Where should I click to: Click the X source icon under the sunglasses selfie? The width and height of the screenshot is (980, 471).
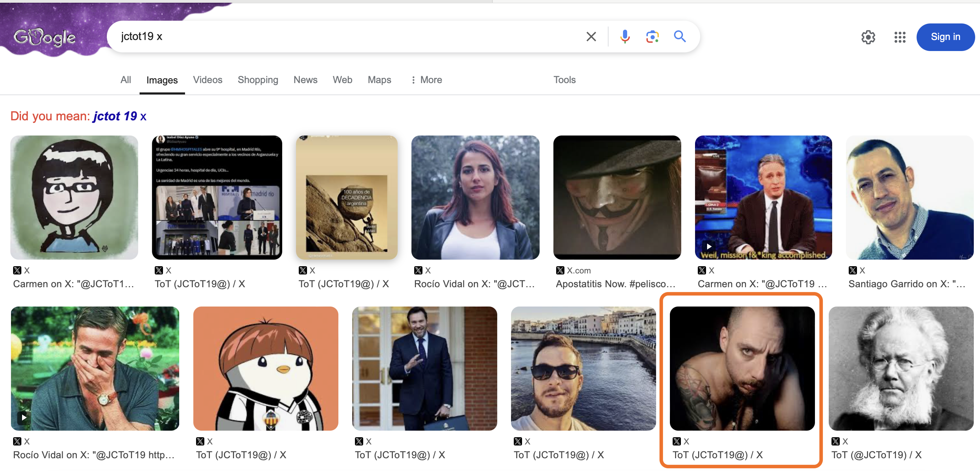[x=518, y=441]
